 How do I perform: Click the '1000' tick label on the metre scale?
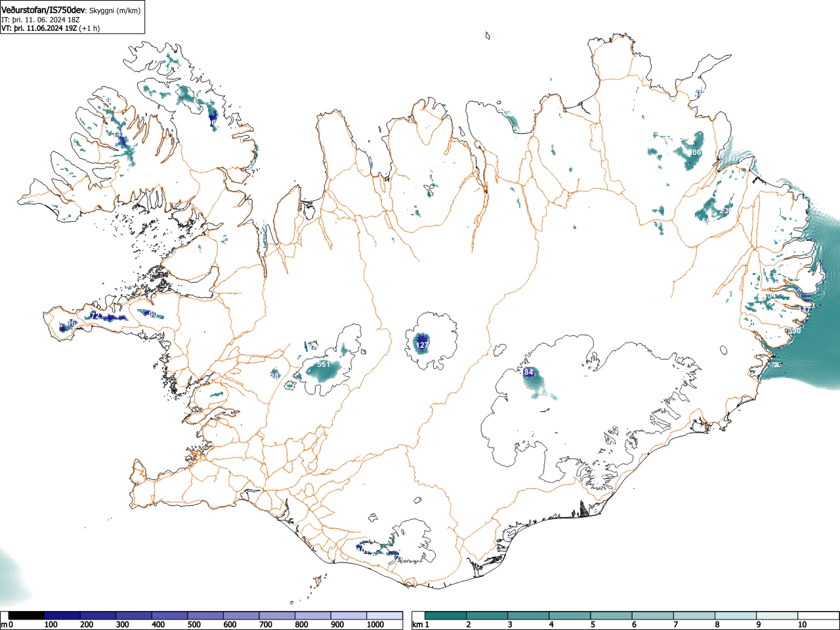pos(375,625)
